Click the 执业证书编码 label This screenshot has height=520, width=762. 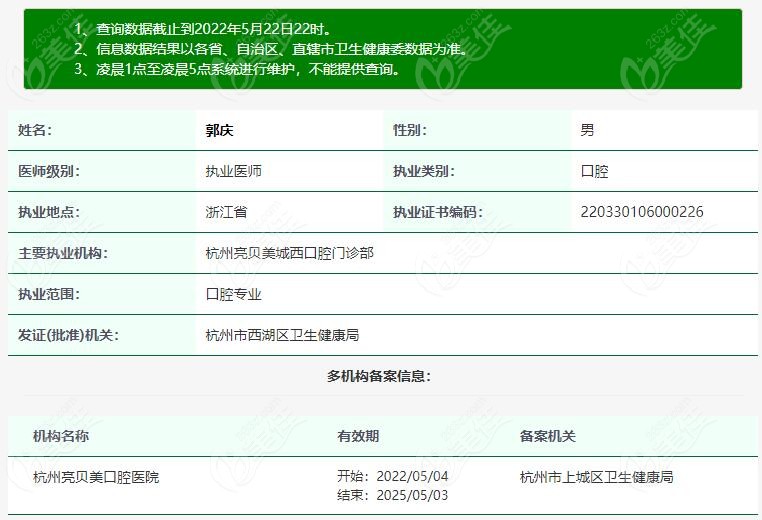(x=438, y=212)
